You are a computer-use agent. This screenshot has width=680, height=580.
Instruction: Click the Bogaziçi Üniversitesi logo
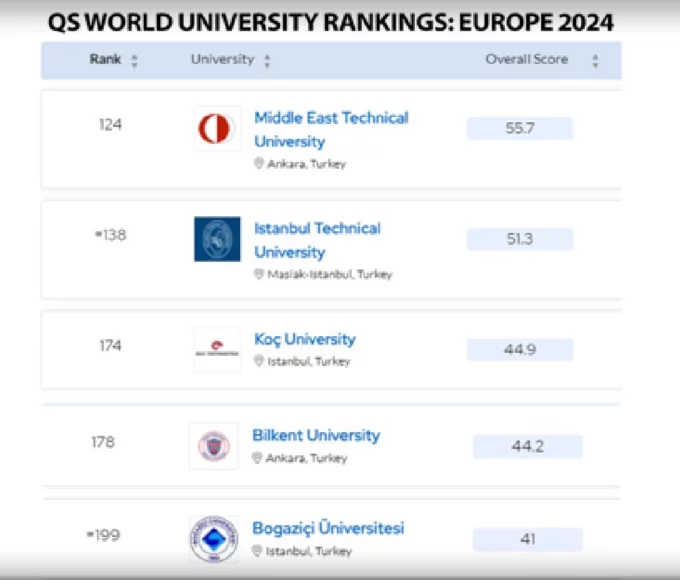click(214, 539)
